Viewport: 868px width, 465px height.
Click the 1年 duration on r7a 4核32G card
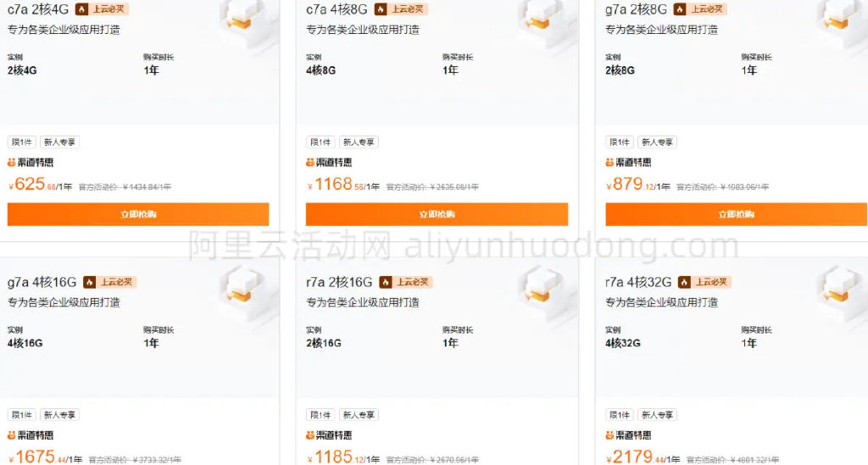pos(749,343)
